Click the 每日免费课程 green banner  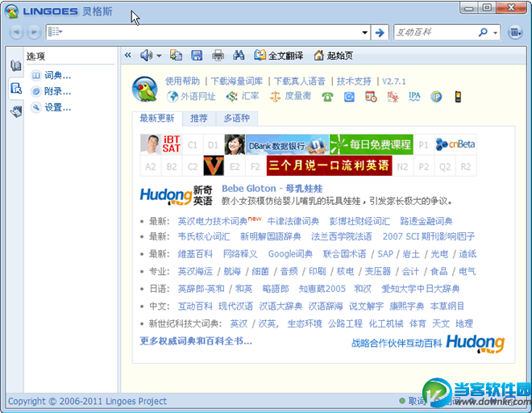pyautogui.click(x=371, y=144)
